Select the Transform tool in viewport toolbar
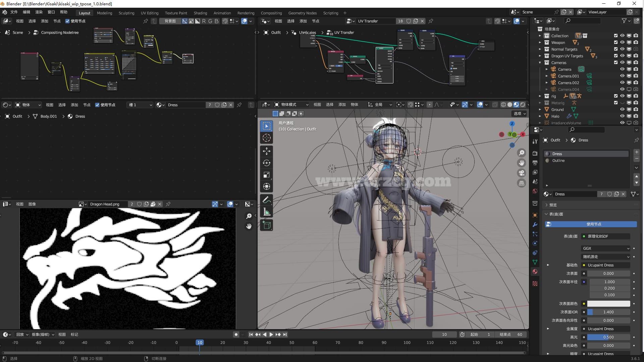 [x=267, y=186]
